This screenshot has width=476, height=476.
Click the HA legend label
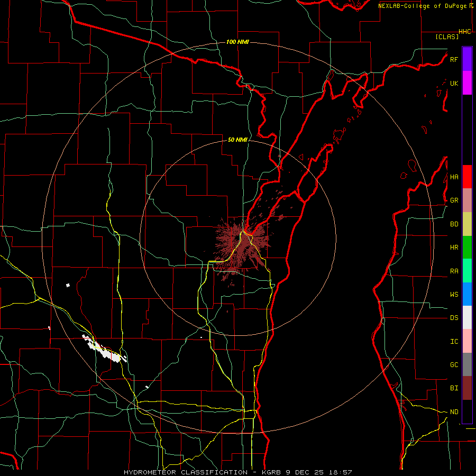[454, 177]
